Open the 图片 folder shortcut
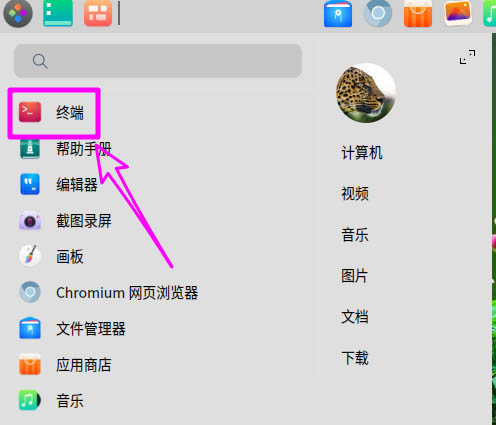The height and width of the screenshot is (425, 496). [x=354, y=276]
